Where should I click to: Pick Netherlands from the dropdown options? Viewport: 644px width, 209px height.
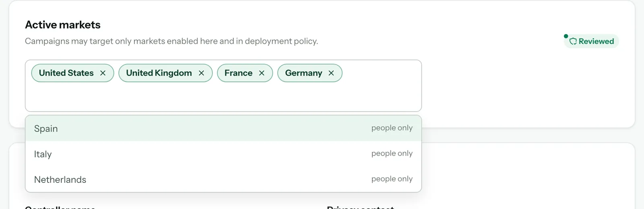(x=223, y=179)
